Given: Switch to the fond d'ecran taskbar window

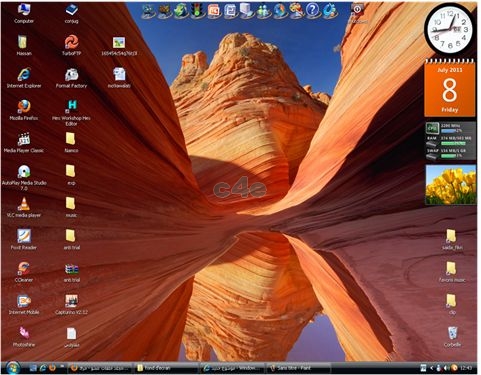Looking at the screenshot, I should point(167,368).
